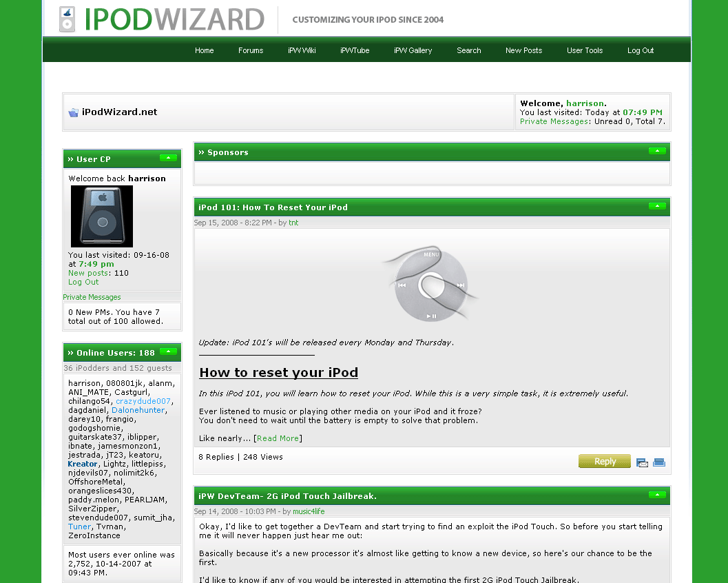728x583 pixels.
Task: Open iPW Wiki from navigation bar
Action: pos(302,50)
